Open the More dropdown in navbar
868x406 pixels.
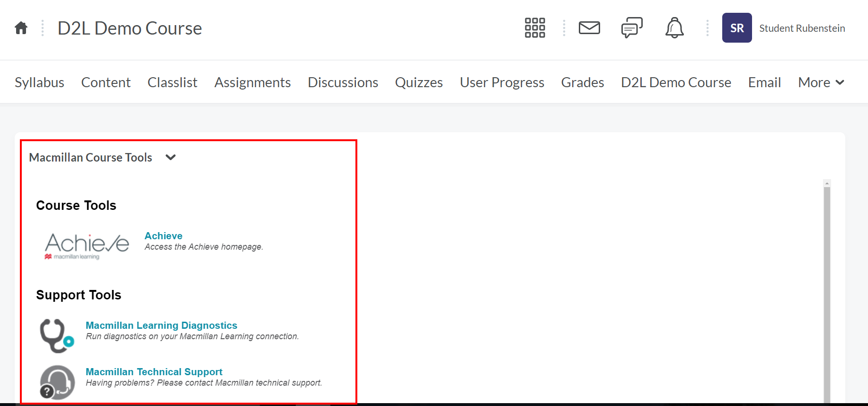point(821,82)
